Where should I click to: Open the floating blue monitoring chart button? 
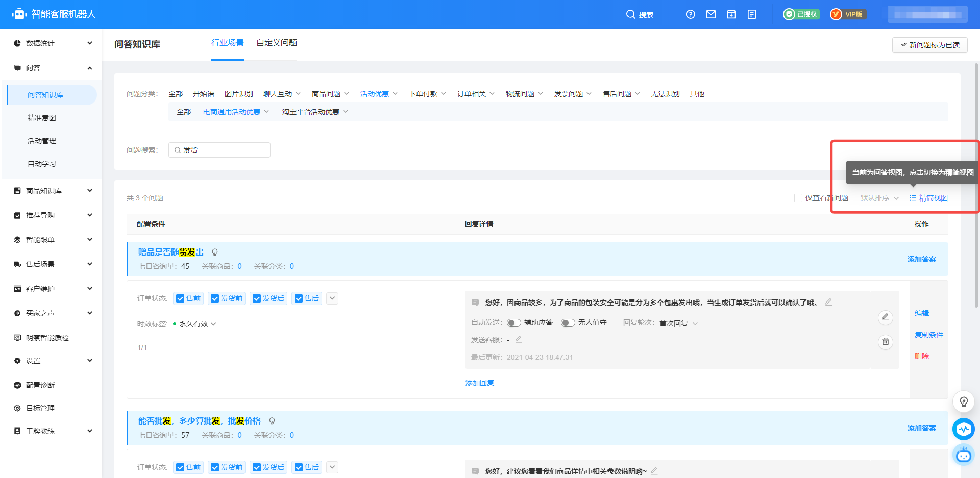[964, 429]
